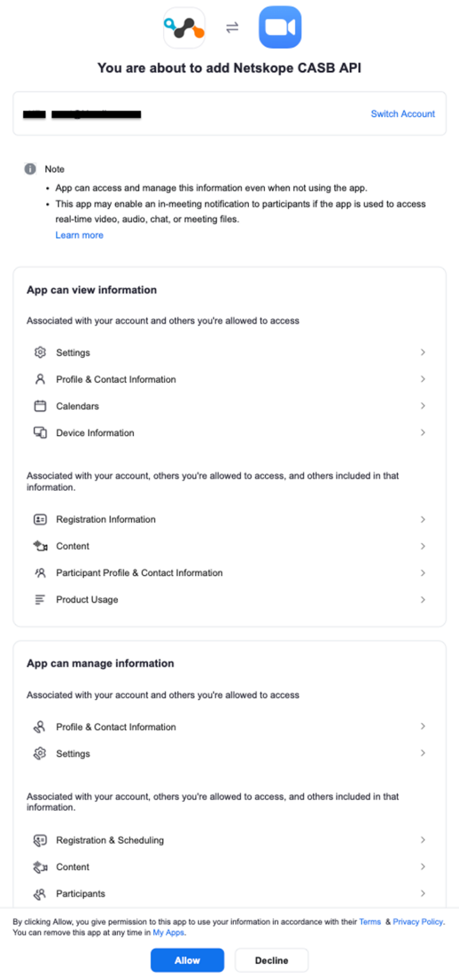
Task: Click the Participants icon in manage section
Action: click(40, 894)
